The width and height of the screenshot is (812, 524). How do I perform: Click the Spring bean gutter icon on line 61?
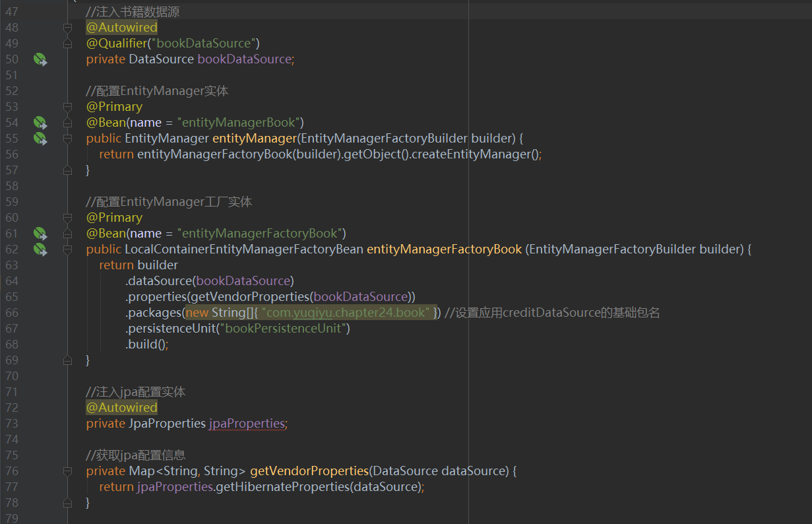coord(41,234)
